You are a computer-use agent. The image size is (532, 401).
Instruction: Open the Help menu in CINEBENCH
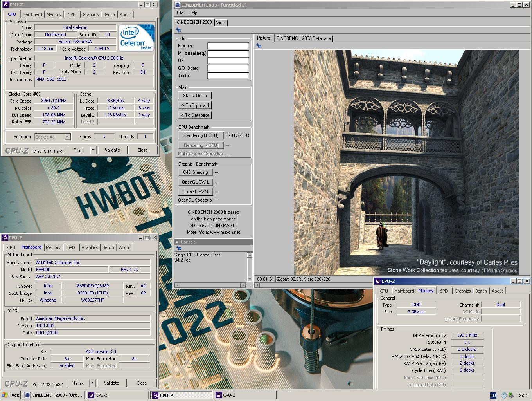[x=193, y=13]
